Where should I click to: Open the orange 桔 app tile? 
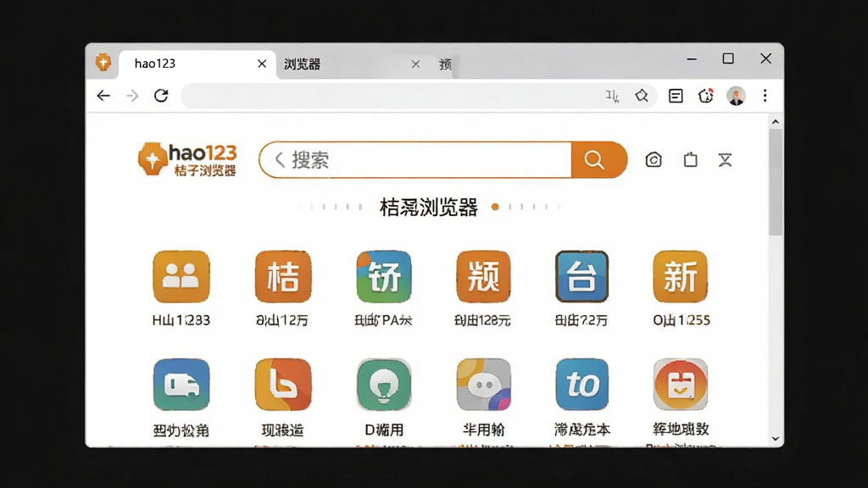click(283, 277)
